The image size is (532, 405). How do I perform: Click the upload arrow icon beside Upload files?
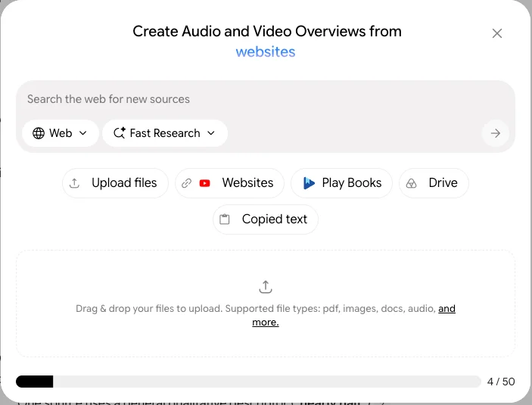[74, 183]
